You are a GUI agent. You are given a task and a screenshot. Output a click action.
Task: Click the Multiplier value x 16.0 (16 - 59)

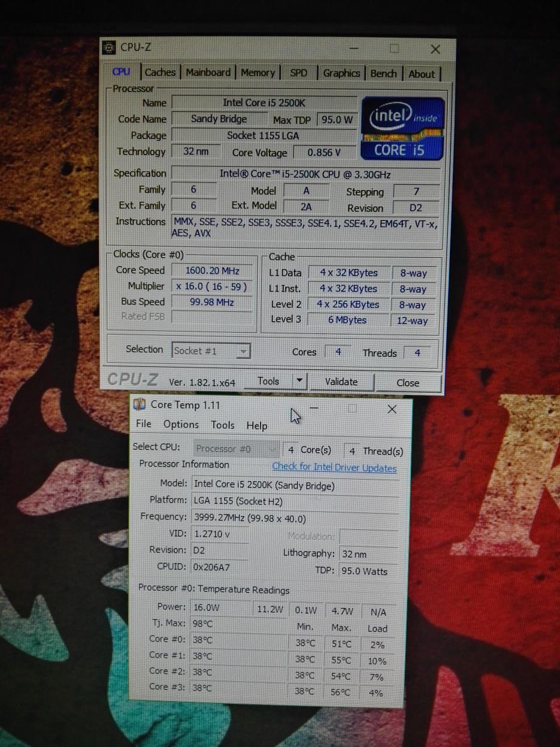pyautogui.click(x=212, y=286)
